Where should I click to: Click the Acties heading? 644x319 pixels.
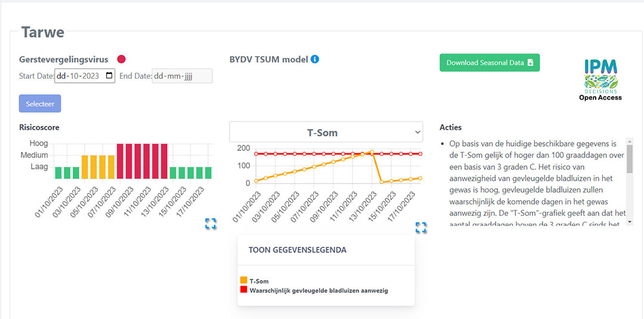coord(451,127)
